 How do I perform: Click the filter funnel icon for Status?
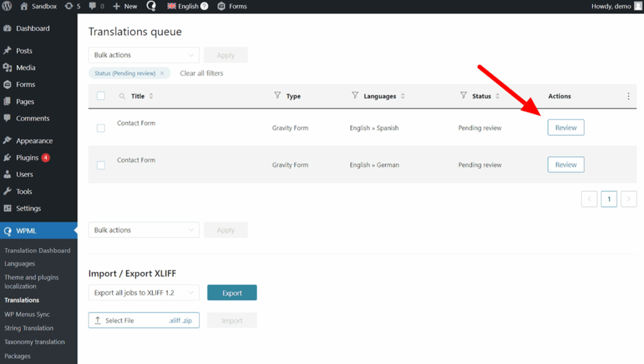click(464, 96)
